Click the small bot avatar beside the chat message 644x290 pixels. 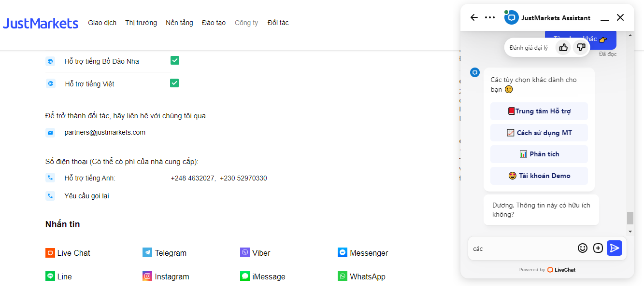point(475,72)
